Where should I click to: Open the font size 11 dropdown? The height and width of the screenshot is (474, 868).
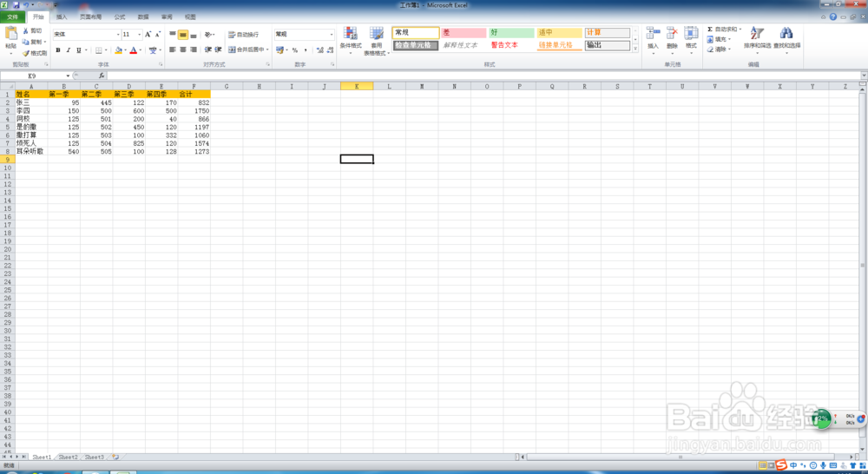tap(139, 35)
